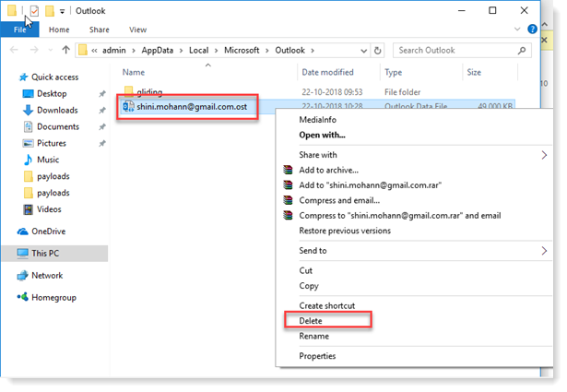Click the Downloads pin icon
The image size is (567, 392).
102,111
